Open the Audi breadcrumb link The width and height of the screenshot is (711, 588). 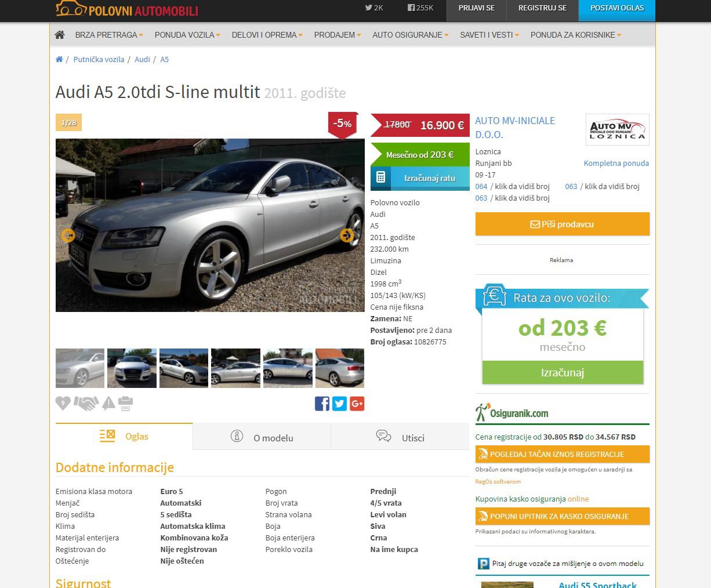click(x=142, y=59)
